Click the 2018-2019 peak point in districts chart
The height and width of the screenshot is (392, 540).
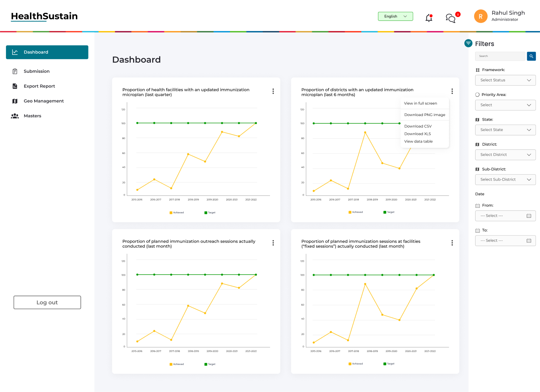[x=365, y=132]
